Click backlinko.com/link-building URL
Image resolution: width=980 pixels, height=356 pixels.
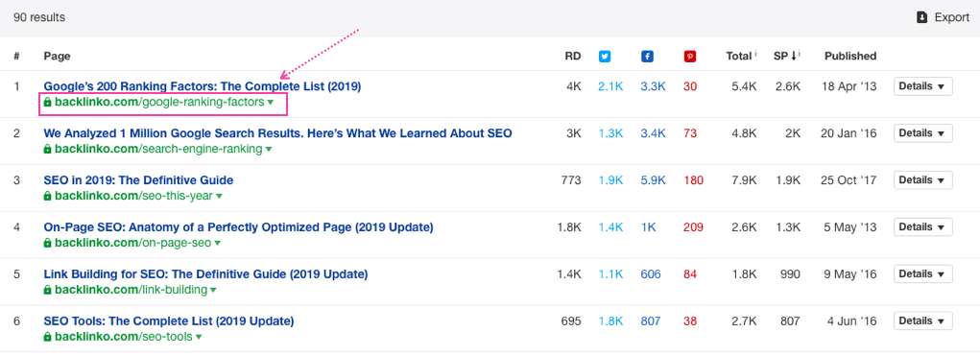131,290
